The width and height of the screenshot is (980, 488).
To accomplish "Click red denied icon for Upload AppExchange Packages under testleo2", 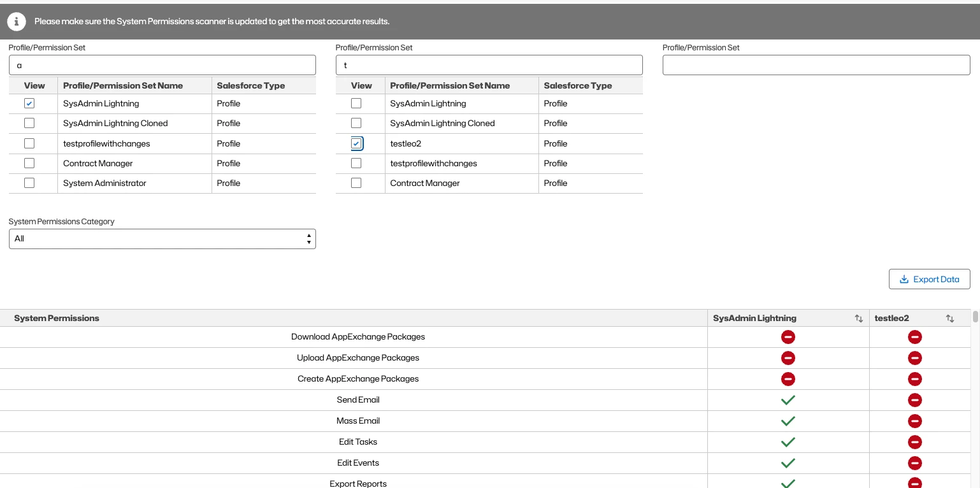I will pos(915,358).
